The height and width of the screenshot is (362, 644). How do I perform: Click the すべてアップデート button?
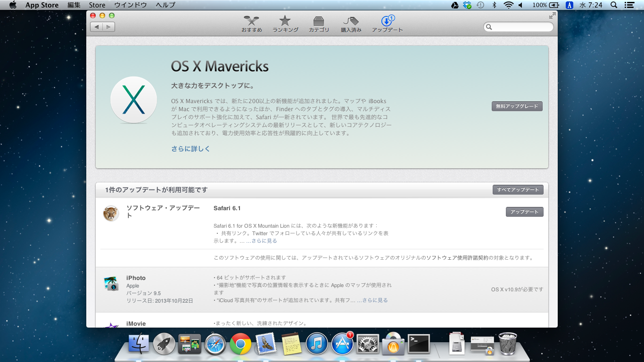pos(518,189)
